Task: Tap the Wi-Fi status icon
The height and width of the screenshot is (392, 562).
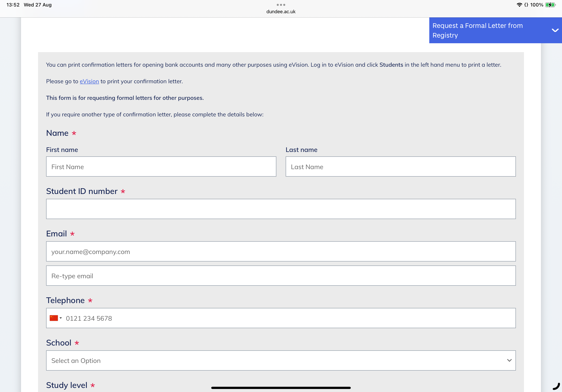Action: (519, 5)
